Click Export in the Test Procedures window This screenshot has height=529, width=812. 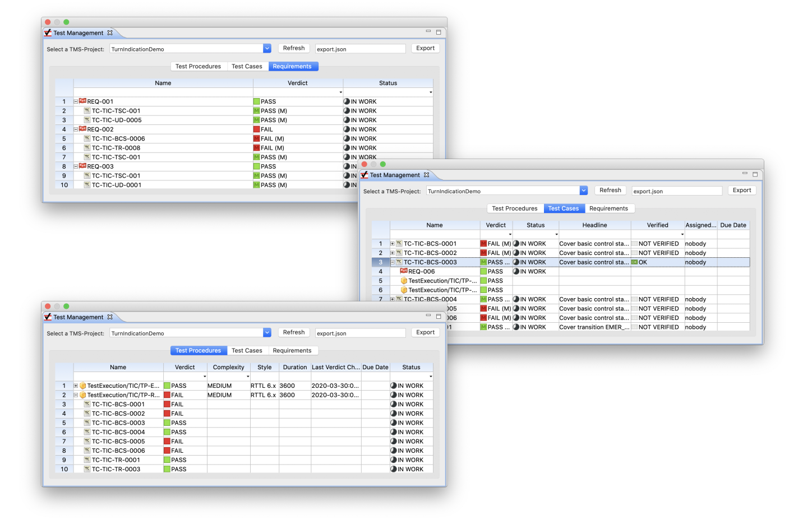click(426, 332)
